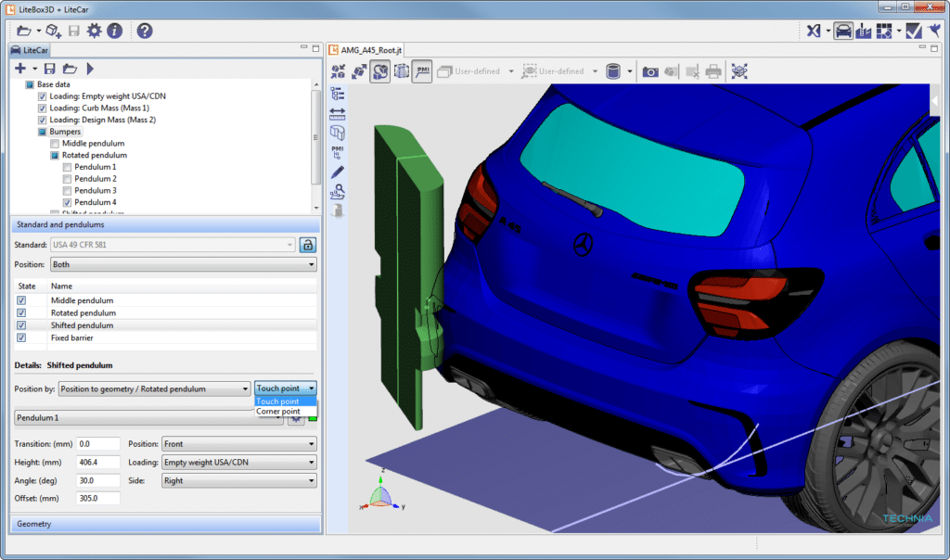Show the info icon dialog

[x=114, y=31]
